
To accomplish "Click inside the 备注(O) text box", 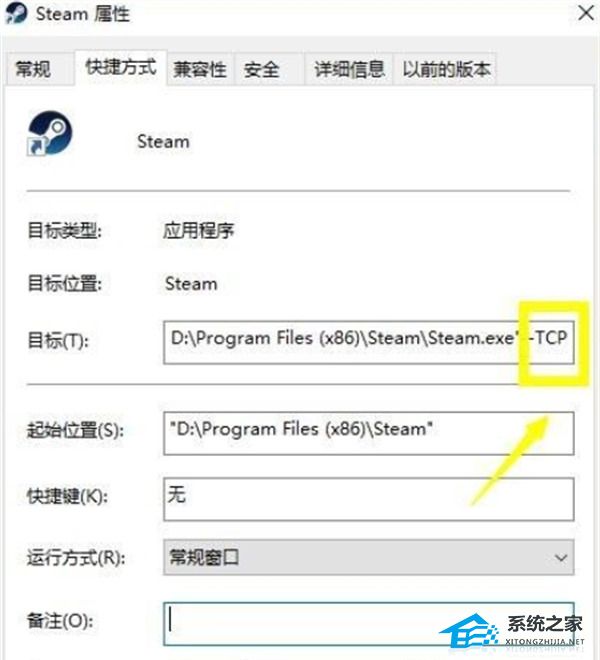I will tap(369, 624).
